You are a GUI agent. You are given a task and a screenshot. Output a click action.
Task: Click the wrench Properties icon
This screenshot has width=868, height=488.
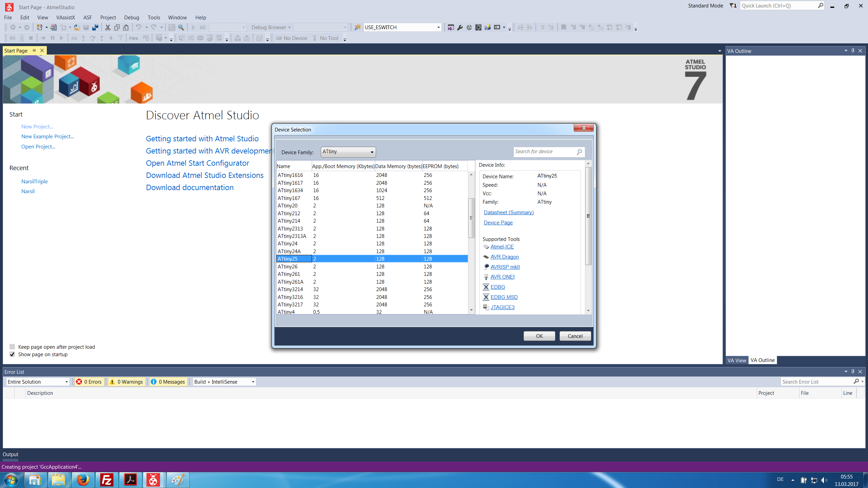pos(460,27)
